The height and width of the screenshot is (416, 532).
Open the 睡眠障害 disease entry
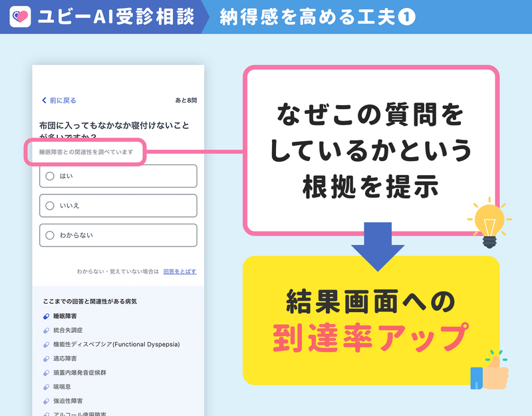tap(65, 316)
